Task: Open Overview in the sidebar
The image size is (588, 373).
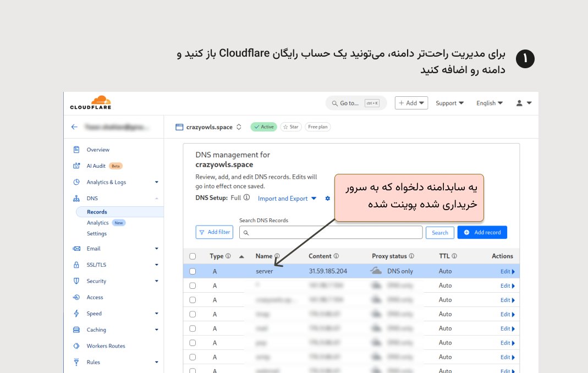Action: (x=98, y=150)
